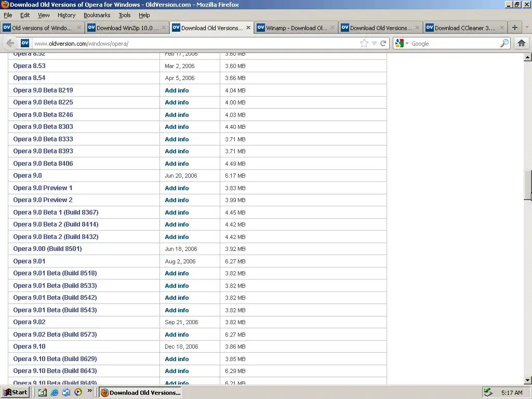Close the Download WinZip 10.0 tab

point(164,28)
